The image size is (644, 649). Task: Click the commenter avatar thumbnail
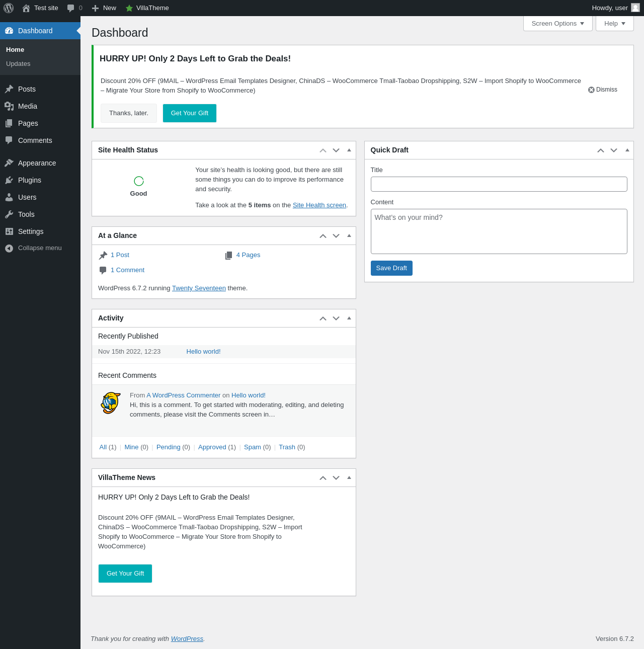(x=111, y=403)
